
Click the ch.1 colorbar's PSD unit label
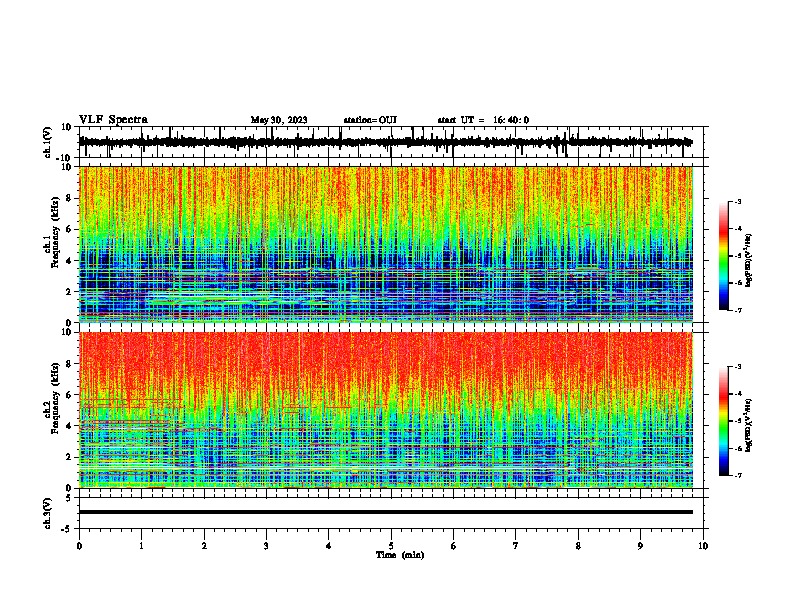[749, 260]
